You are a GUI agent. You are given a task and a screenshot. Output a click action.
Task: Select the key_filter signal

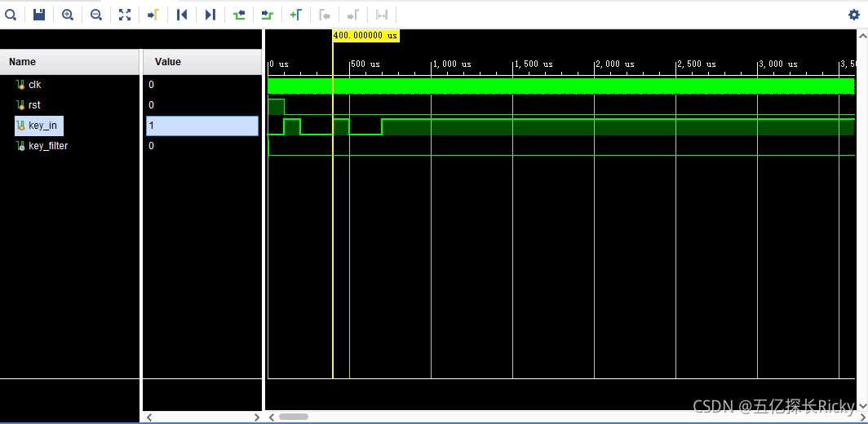point(42,146)
